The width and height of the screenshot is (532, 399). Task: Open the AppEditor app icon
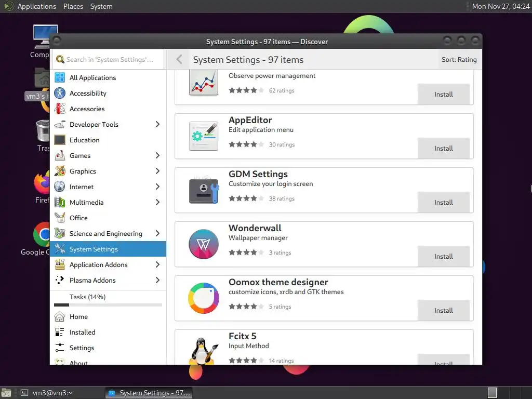[204, 136]
